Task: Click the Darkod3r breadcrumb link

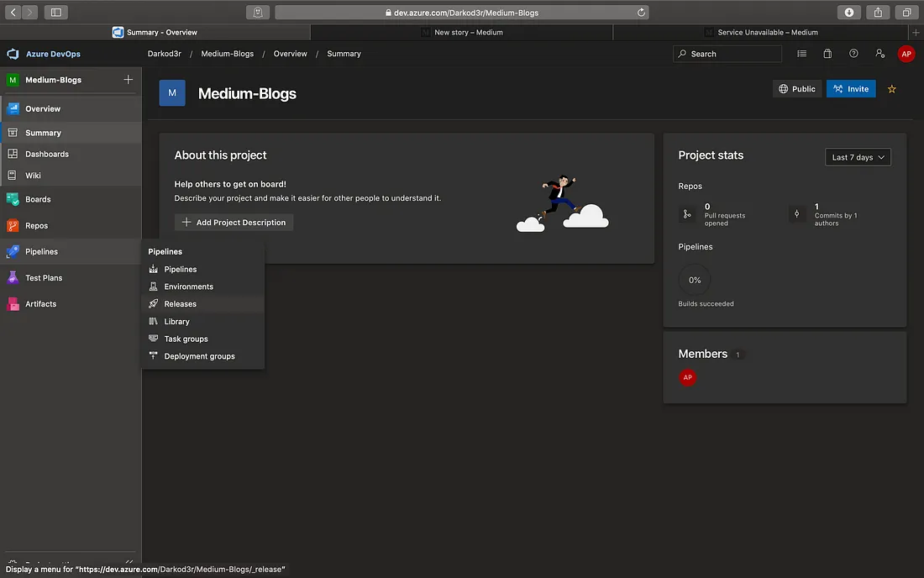Action: (165, 54)
